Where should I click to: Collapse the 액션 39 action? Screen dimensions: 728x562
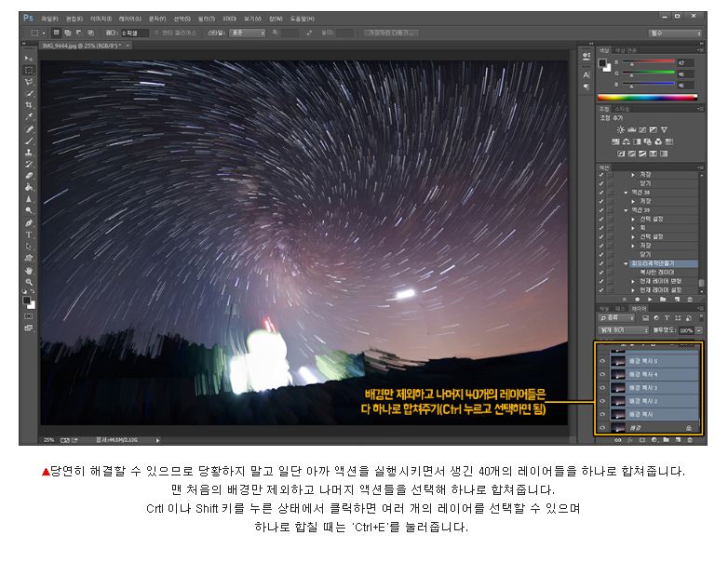click(x=626, y=210)
